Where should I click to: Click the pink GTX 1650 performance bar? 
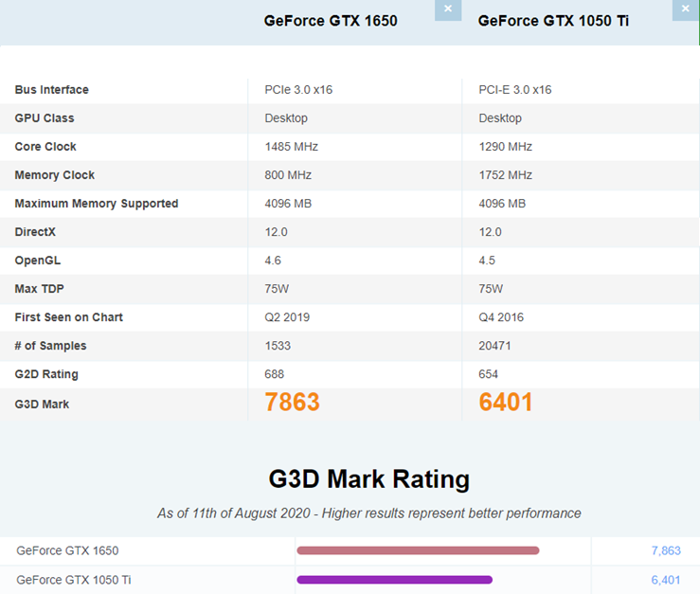coord(418,550)
